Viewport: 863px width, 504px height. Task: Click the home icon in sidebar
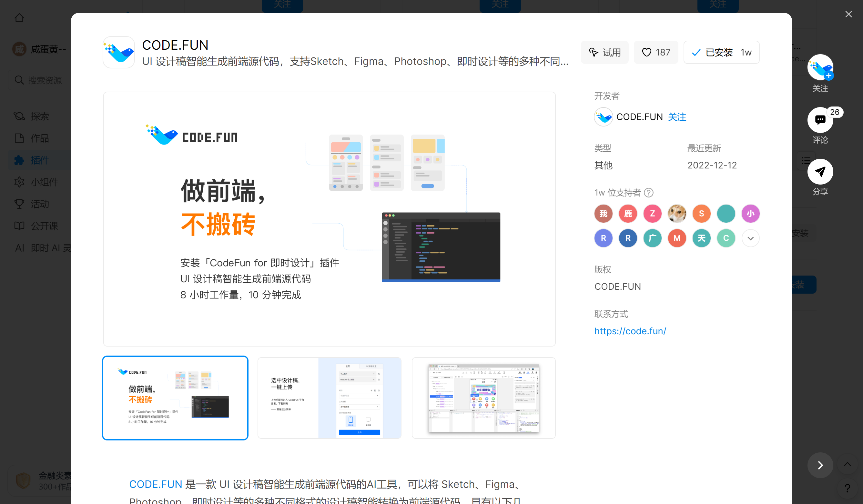[x=19, y=17]
